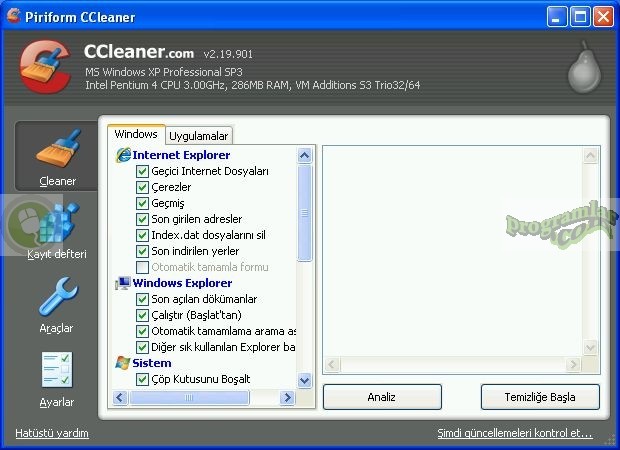Click the CCleaner.com title text
The height and width of the screenshot is (450, 620).
(x=139, y=51)
